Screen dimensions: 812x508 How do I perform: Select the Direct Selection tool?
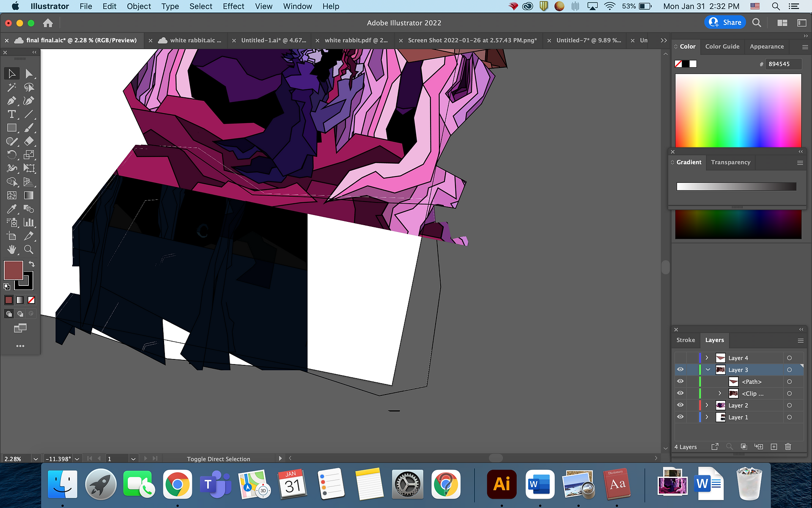(x=29, y=74)
